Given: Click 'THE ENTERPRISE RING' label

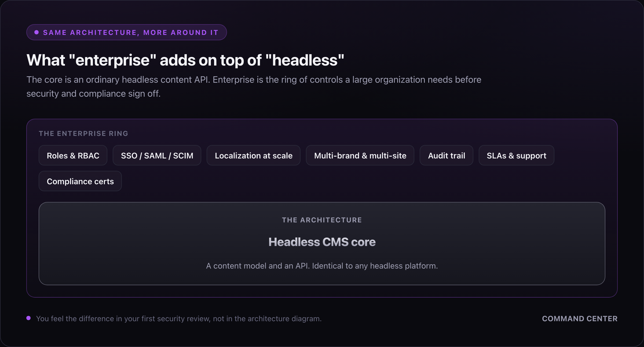Looking at the screenshot, I should coord(83,133).
